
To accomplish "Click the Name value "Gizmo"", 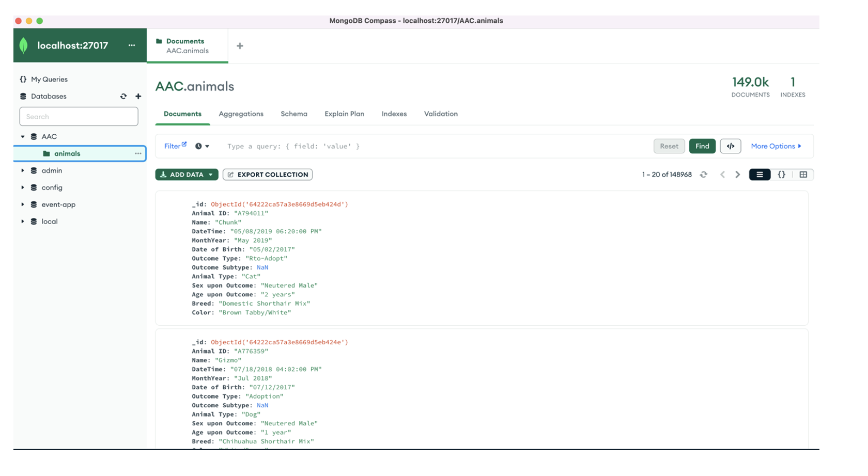I will [228, 360].
